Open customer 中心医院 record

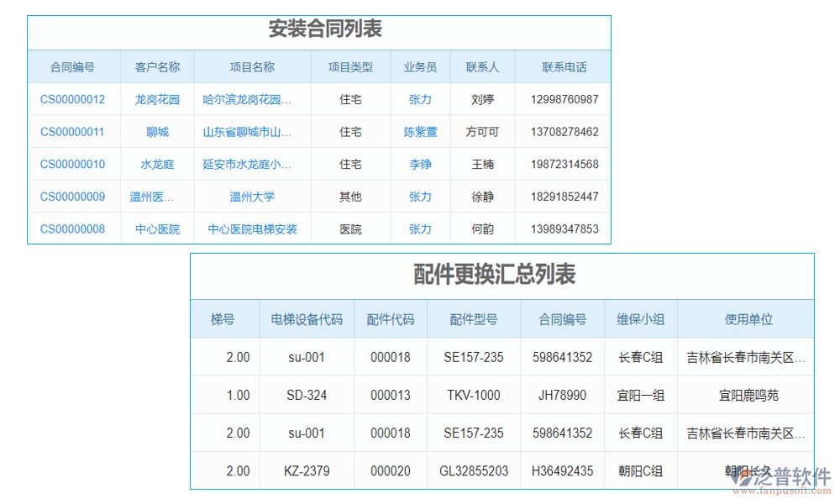156,228
